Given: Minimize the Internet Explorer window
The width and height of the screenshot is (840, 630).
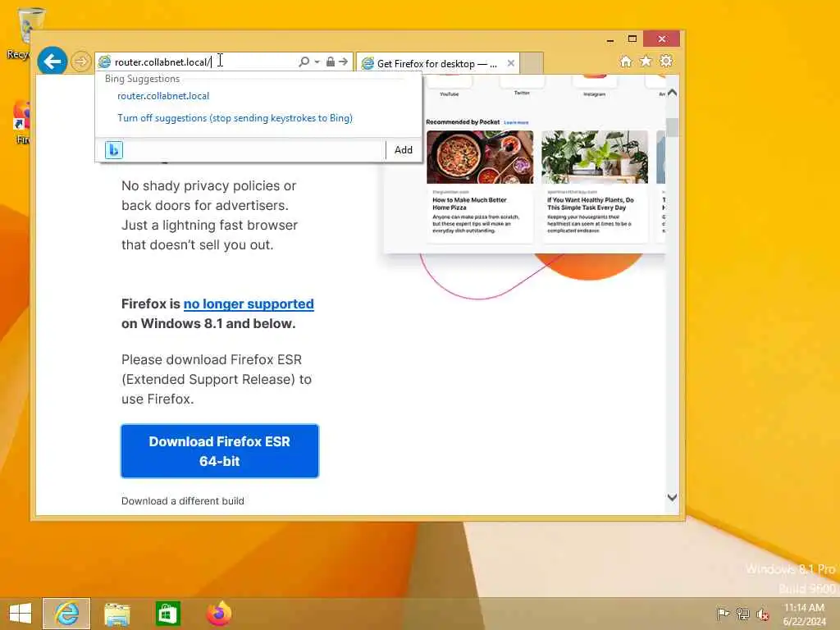Looking at the screenshot, I should click(x=610, y=39).
